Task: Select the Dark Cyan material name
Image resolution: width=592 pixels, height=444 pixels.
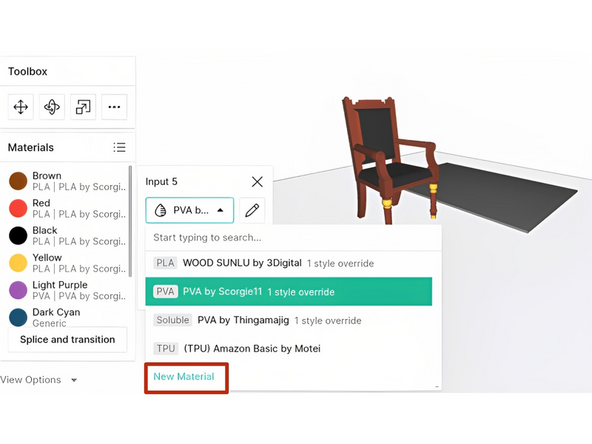Action: click(56, 312)
